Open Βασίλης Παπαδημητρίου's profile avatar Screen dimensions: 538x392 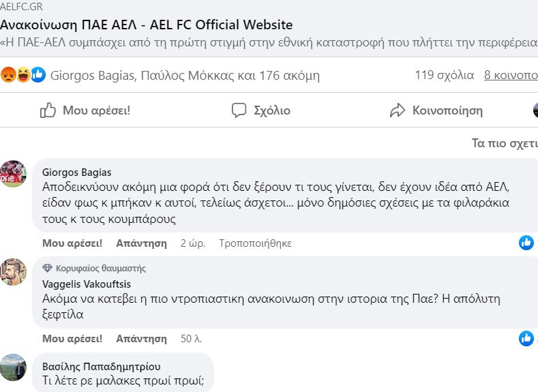(13, 367)
